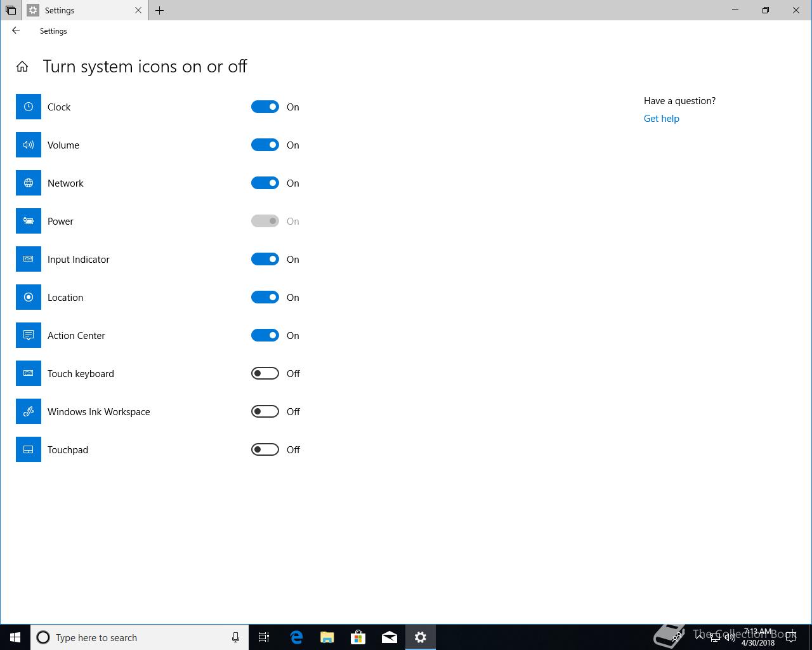Open the Mail app from the taskbar

click(389, 637)
